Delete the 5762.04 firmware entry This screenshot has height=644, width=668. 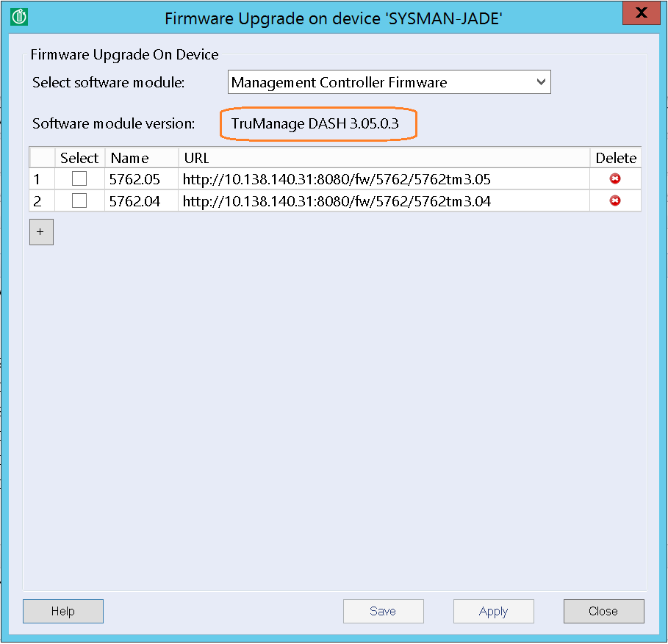615,200
